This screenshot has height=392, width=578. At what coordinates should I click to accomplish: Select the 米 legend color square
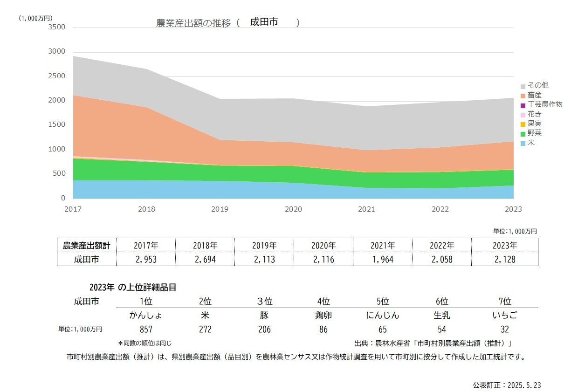(524, 143)
